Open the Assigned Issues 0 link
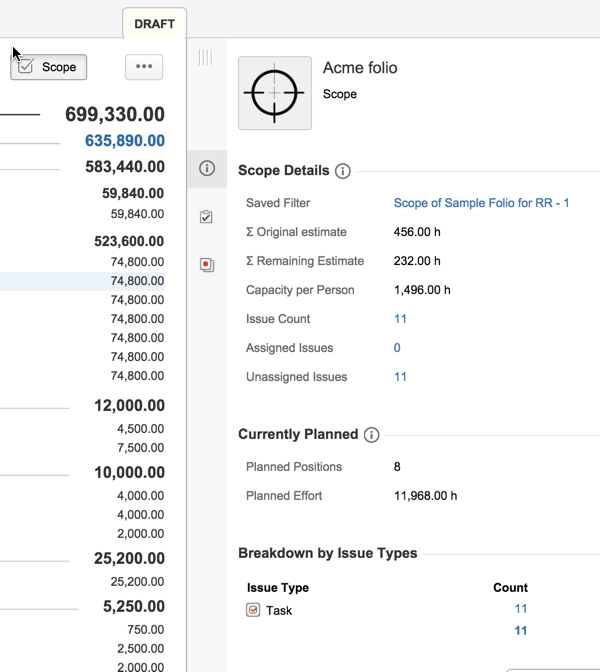Image resolution: width=600 pixels, height=672 pixels. pos(397,348)
